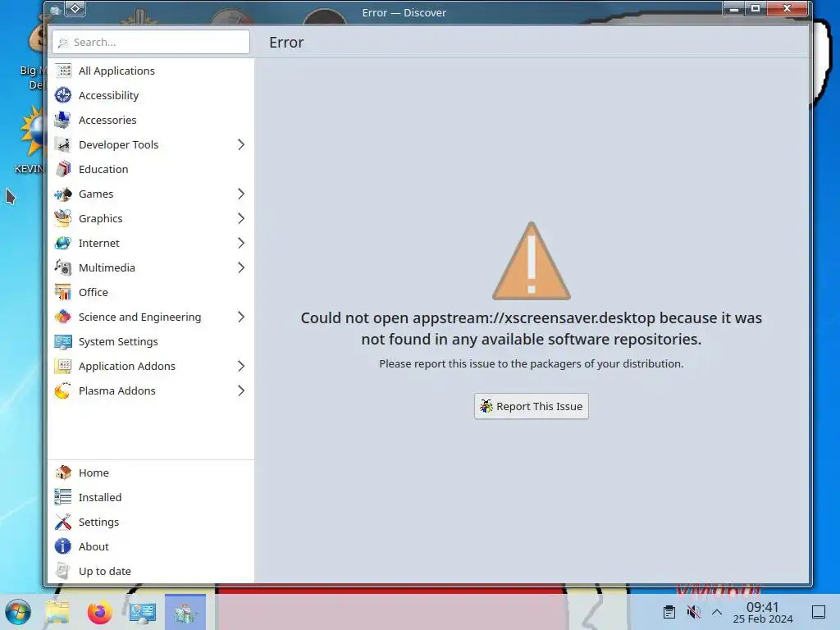Select the Office category label
The width and height of the screenshot is (840, 630).
pyautogui.click(x=94, y=293)
